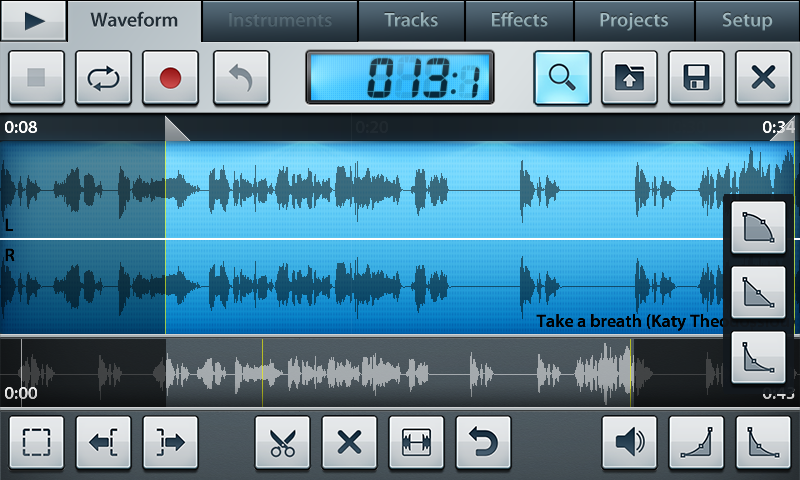
Task: Switch to the Tracks tab
Action: (x=411, y=20)
